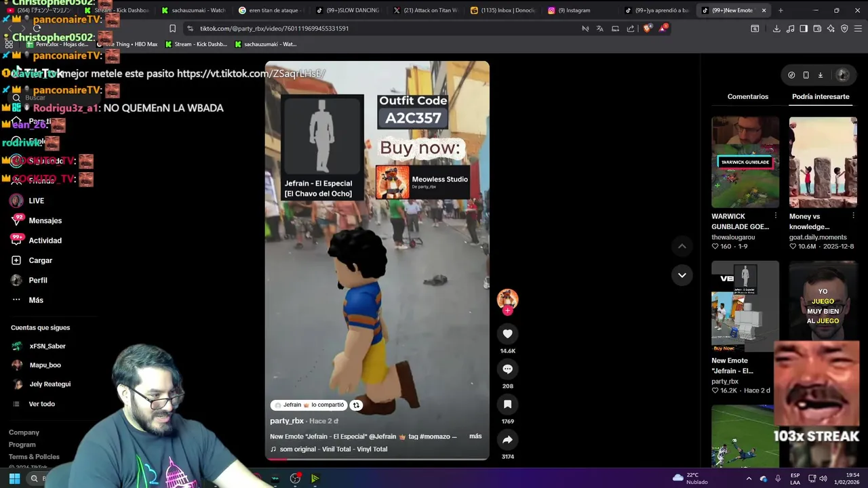Follow party_rbx via the red plus badge
This screenshot has height=488, width=868.
coord(507,311)
